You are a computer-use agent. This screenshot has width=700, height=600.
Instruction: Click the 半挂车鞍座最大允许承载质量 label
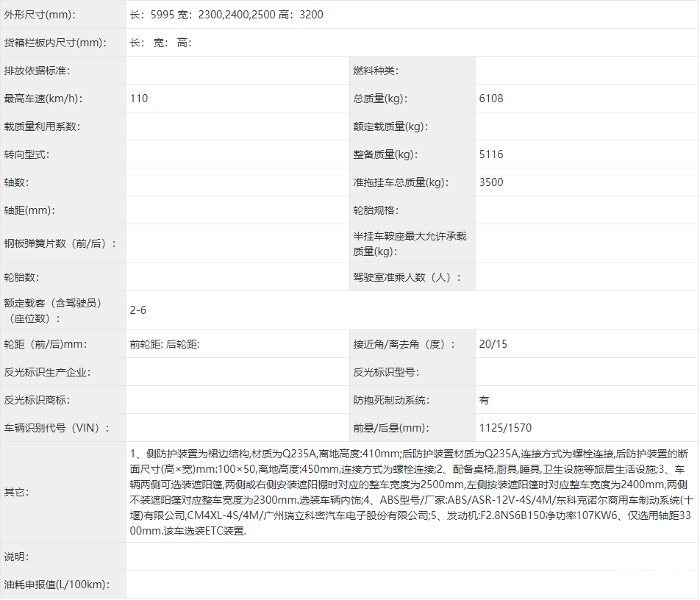click(410, 244)
